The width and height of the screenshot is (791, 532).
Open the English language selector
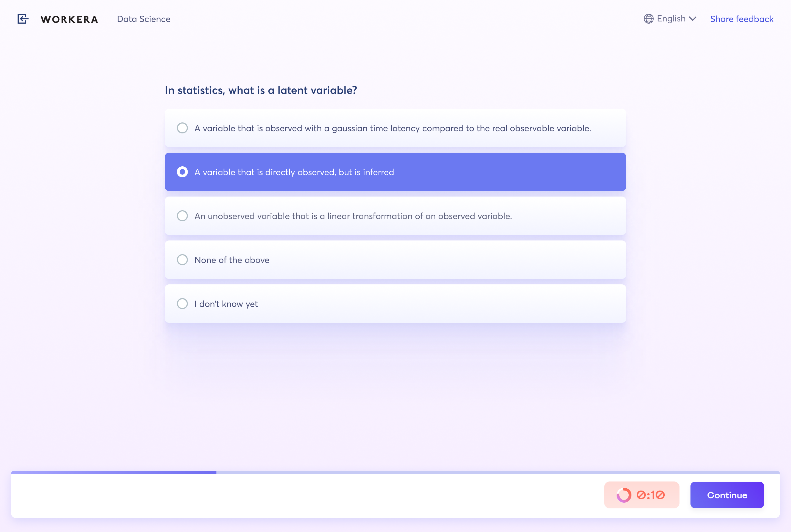click(671, 19)
